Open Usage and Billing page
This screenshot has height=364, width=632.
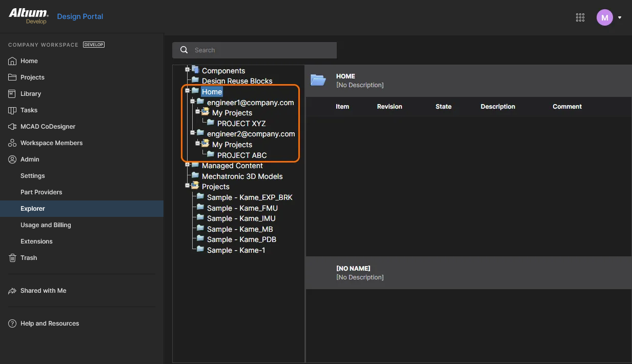46,225
